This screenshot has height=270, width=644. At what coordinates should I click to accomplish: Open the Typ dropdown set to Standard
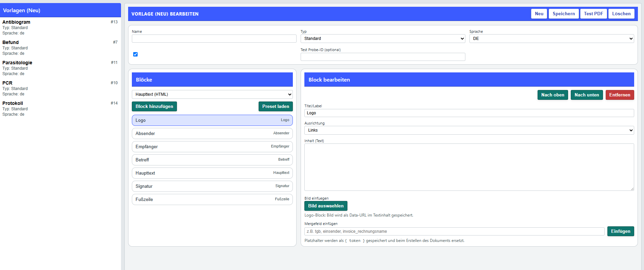coord(383,39)
